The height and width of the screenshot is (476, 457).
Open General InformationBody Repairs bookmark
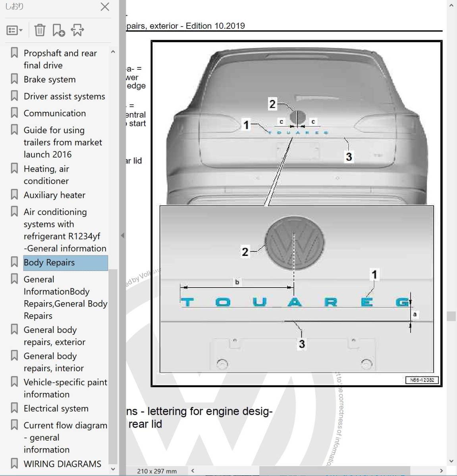[66, 297]
